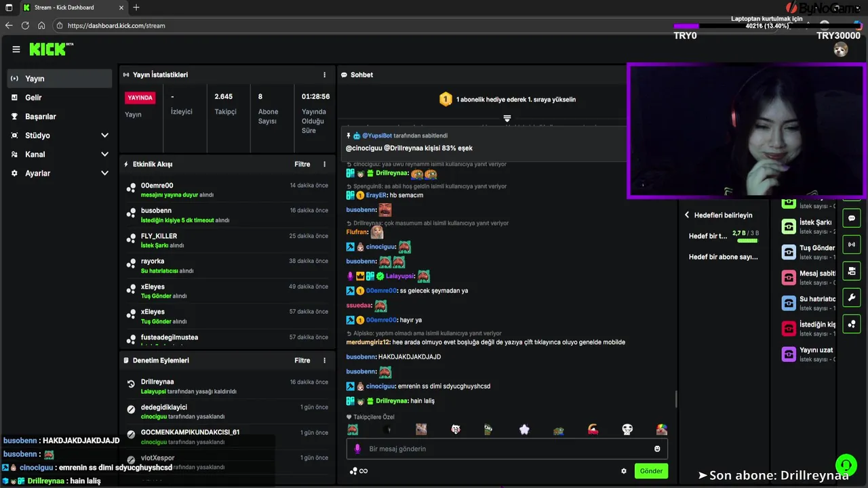Reload the page with browser refresh
The width and height of the screenshot is (868, 488).
pos(25,26)
